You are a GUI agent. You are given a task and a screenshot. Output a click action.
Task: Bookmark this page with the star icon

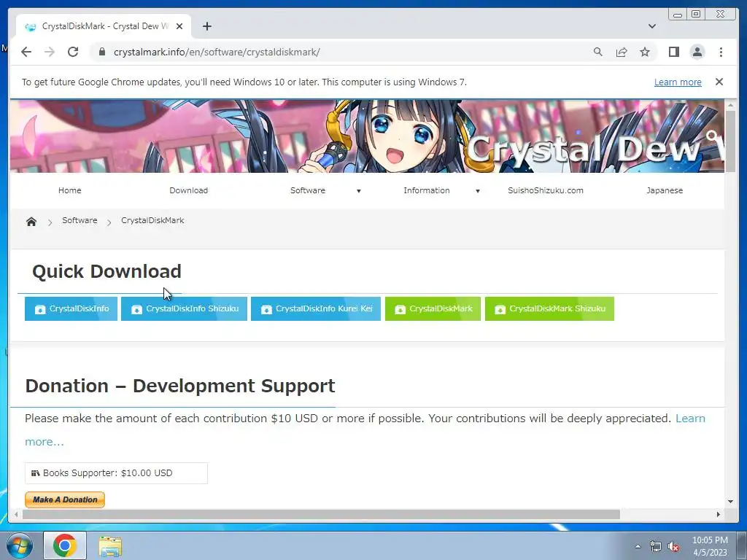(645, 52)
